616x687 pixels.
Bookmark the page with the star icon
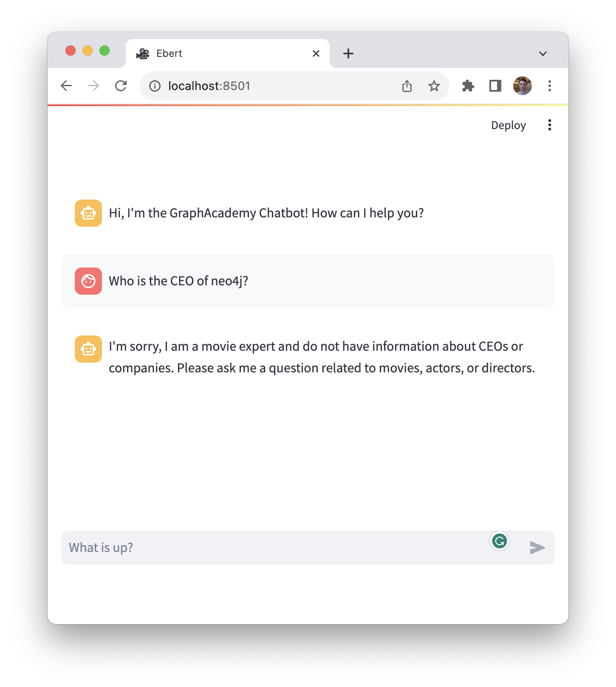pyautogui.click(x=434, y=86)
